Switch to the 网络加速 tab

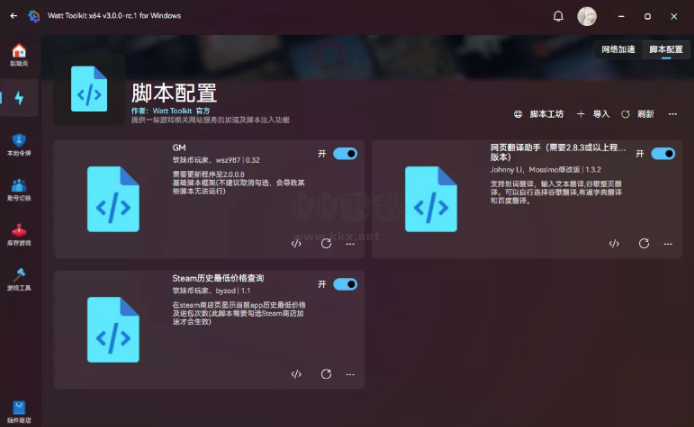(x=618, y=49)
